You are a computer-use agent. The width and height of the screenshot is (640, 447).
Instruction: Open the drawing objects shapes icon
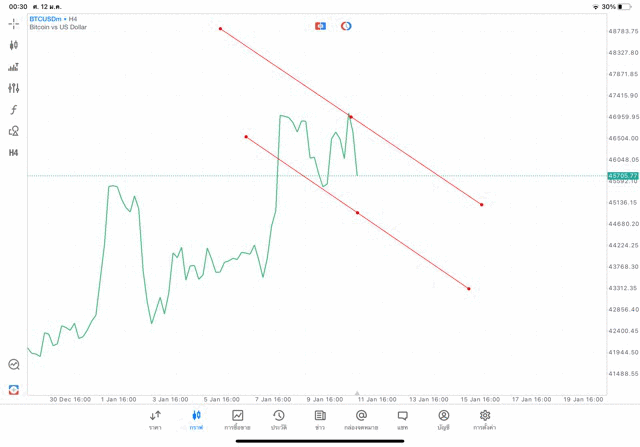click(14, 131)
